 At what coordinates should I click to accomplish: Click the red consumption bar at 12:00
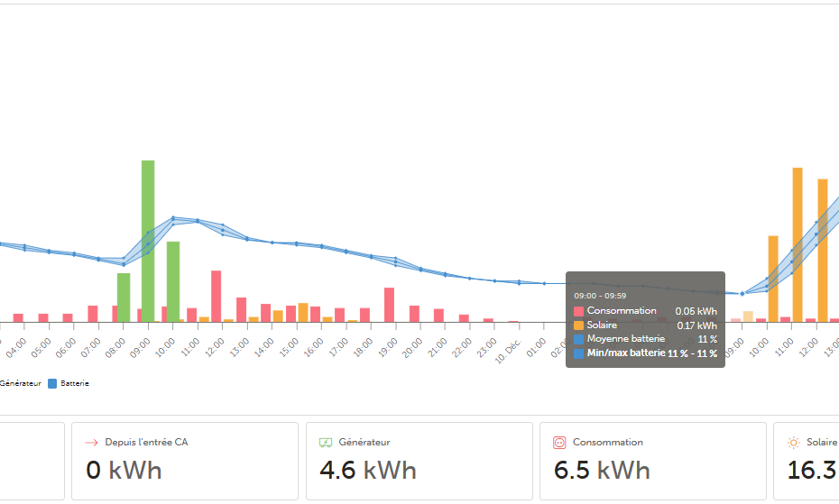click(217, 296)
